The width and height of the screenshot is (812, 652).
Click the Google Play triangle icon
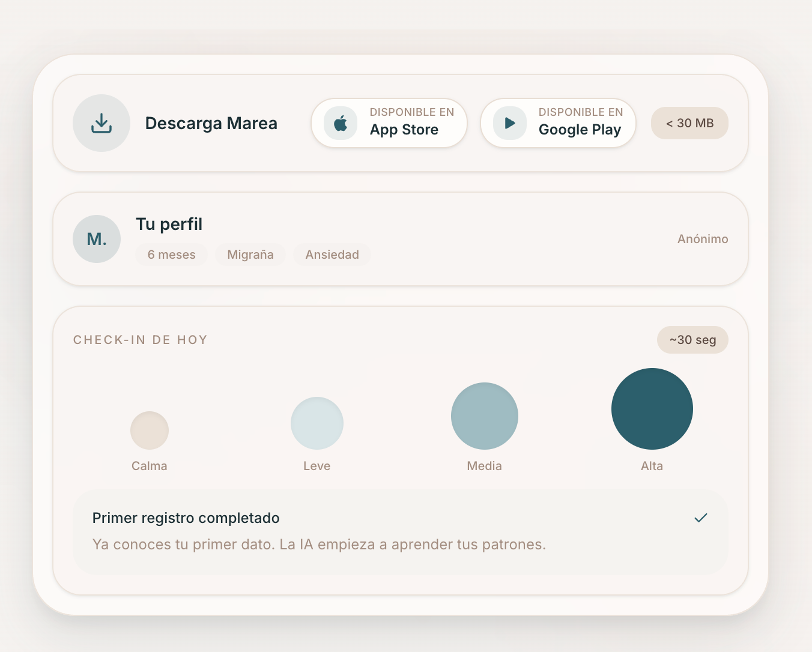pyautogui.click(x=510, y=124)
